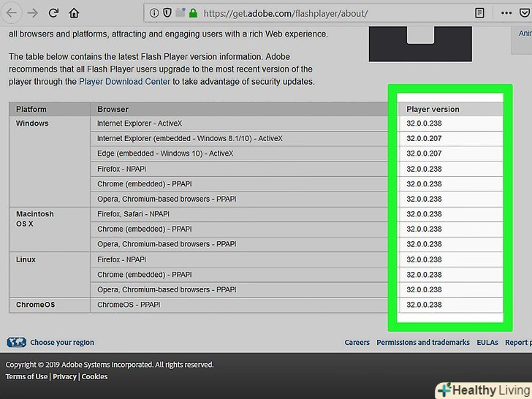Select the Linux platform cell
This screenshot has height=399, width=532.
50,275
